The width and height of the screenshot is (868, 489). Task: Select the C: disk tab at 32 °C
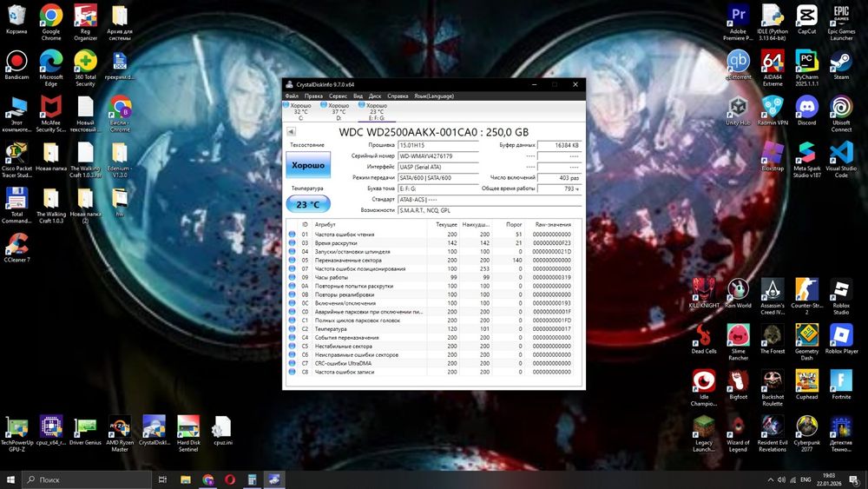(300, 111)
